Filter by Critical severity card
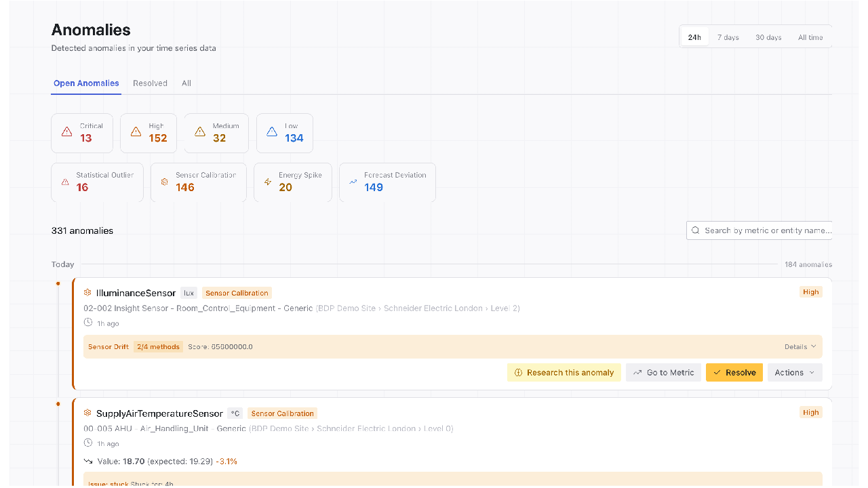 pos(82,133)
